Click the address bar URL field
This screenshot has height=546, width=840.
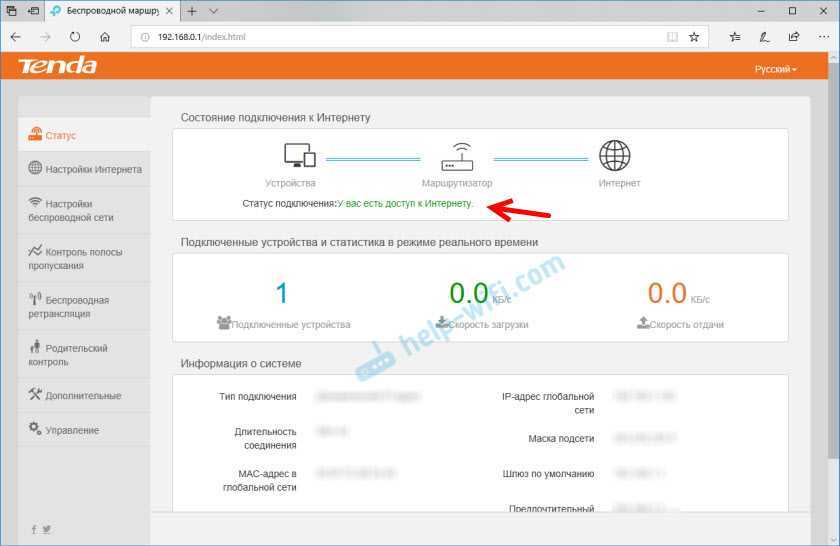400,37
